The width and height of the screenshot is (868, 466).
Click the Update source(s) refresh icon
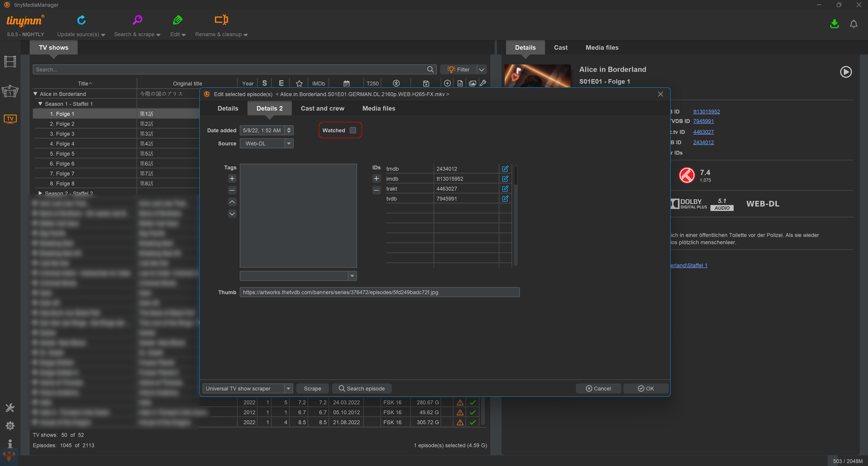pyautogui.click(x=81, y=20)
